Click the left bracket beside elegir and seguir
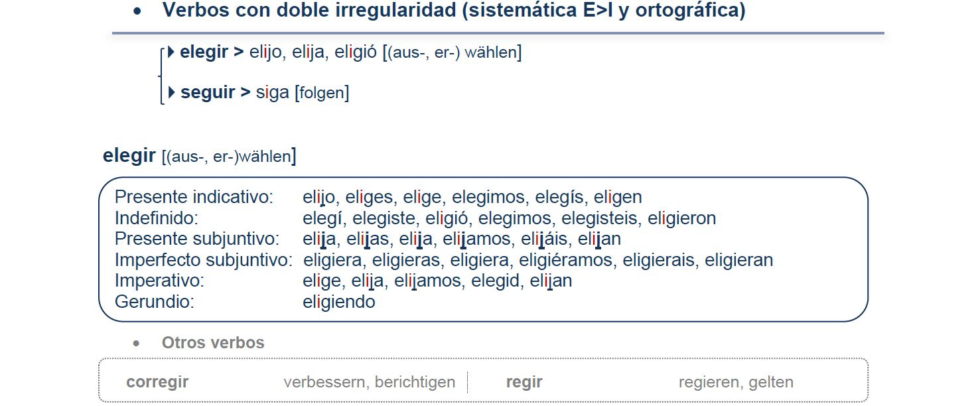 (x=161, y=75)
